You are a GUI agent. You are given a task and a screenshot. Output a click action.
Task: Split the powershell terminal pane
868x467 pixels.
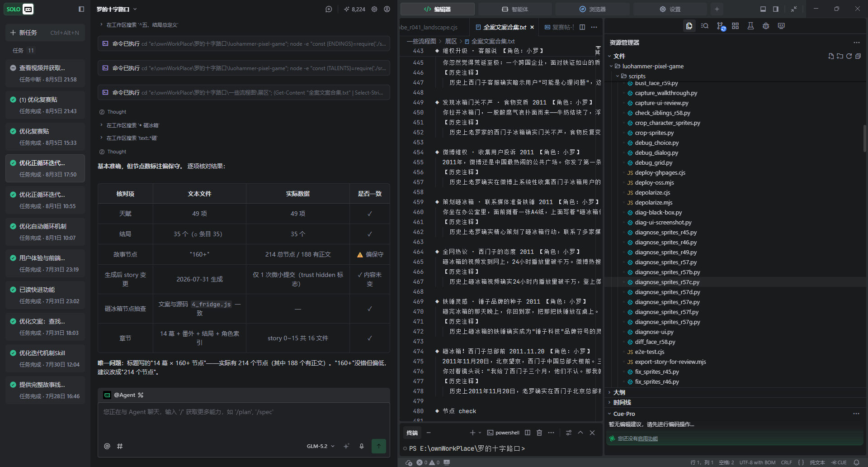coord(528,433)
